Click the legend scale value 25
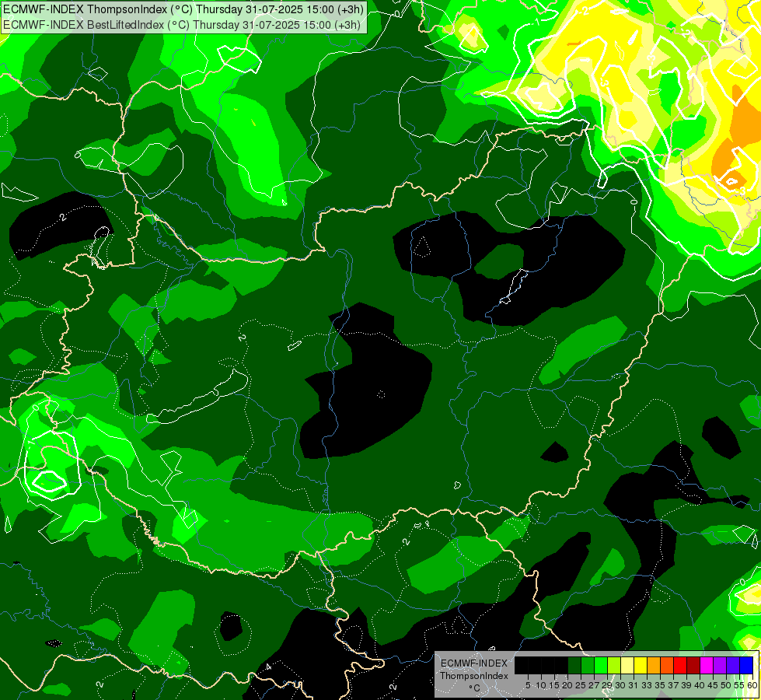Image resolution: width=761 pixels, height=700 pixels. pos(581,685)
